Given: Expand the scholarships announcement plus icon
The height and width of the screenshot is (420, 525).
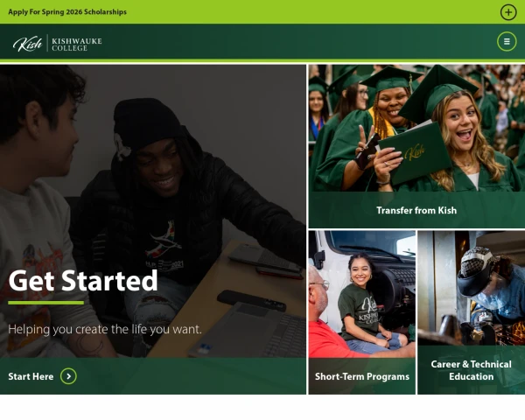Looking at the screenshot, I should click(x=508, y=12).
